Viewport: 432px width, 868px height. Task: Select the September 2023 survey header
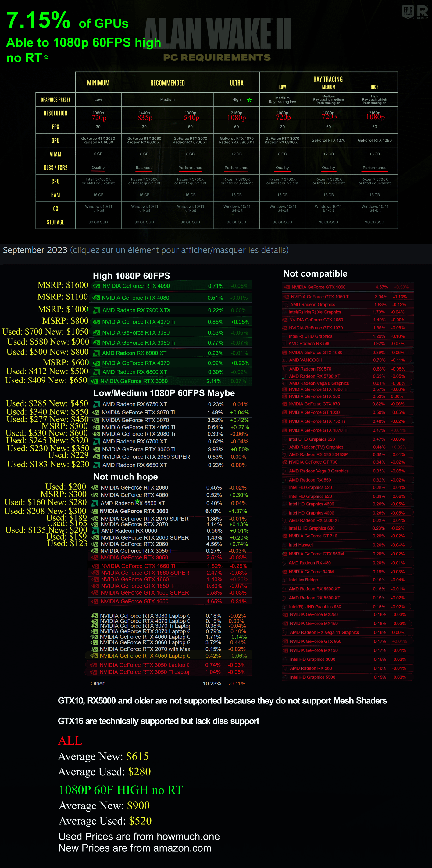[146, 250]
